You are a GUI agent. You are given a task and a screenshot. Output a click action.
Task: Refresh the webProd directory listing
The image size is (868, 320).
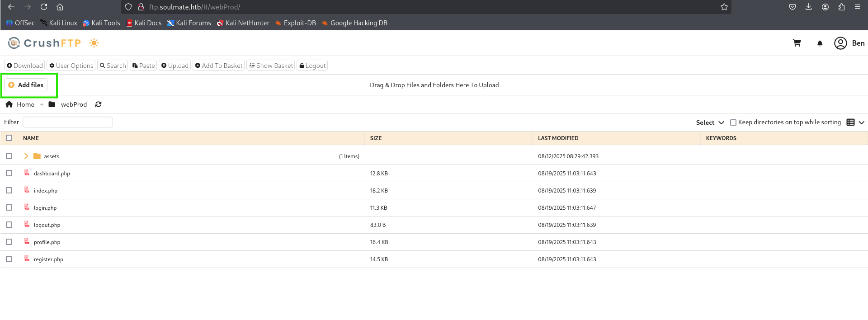tap(98, 104)
